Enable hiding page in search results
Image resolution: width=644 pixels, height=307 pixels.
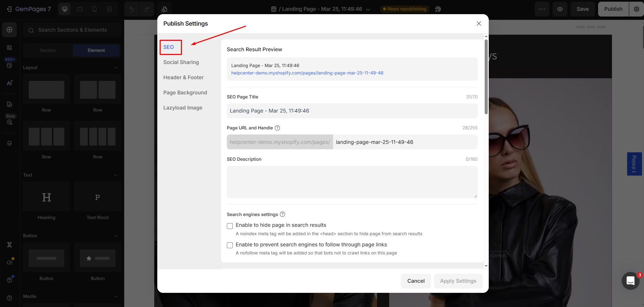click(x=230, y=226)
